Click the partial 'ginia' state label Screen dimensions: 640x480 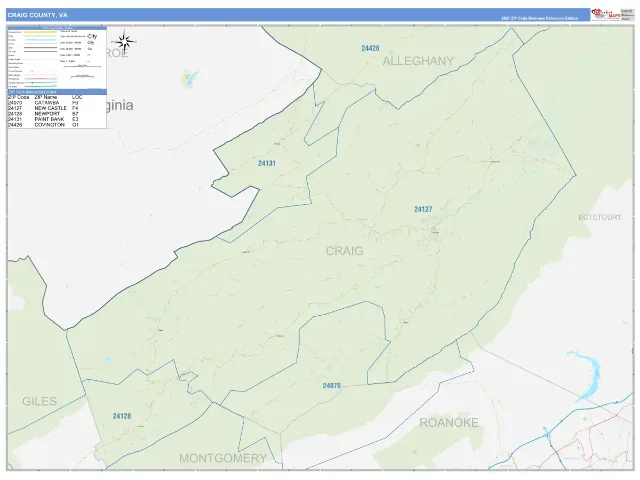(x=120, y=105)
